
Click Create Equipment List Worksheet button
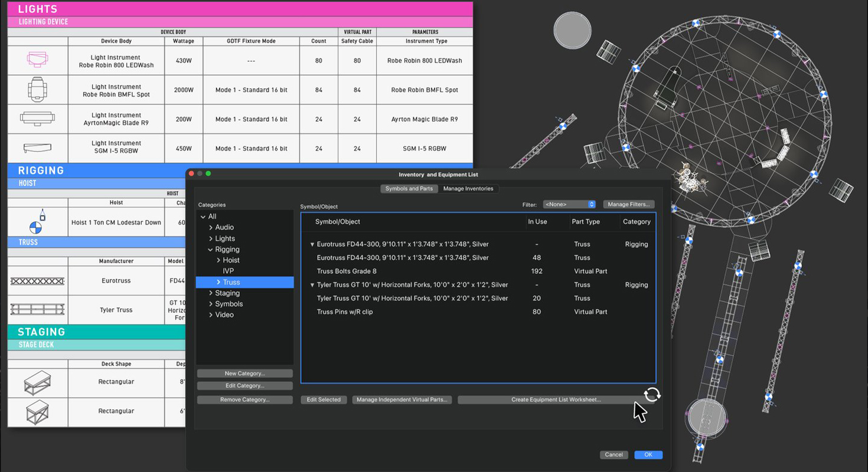(556, 400)
